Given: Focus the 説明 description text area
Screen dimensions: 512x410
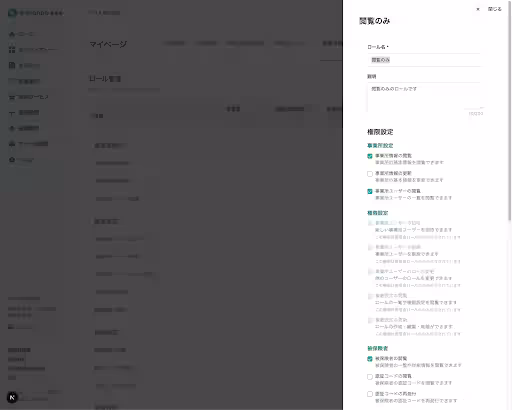Looking at the screenshot, I should pos(424,96).
